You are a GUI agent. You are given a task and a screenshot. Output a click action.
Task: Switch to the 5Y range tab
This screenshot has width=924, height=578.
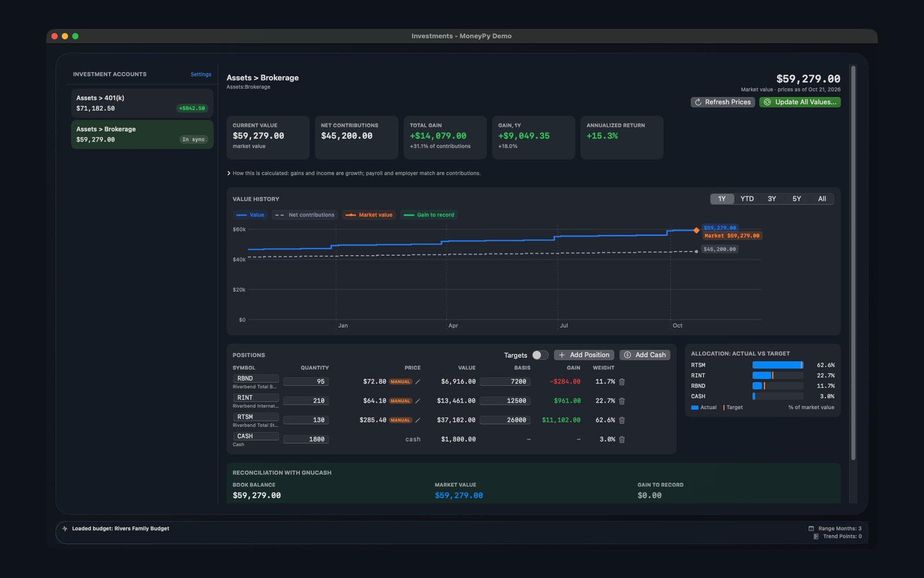click(796, 199)
